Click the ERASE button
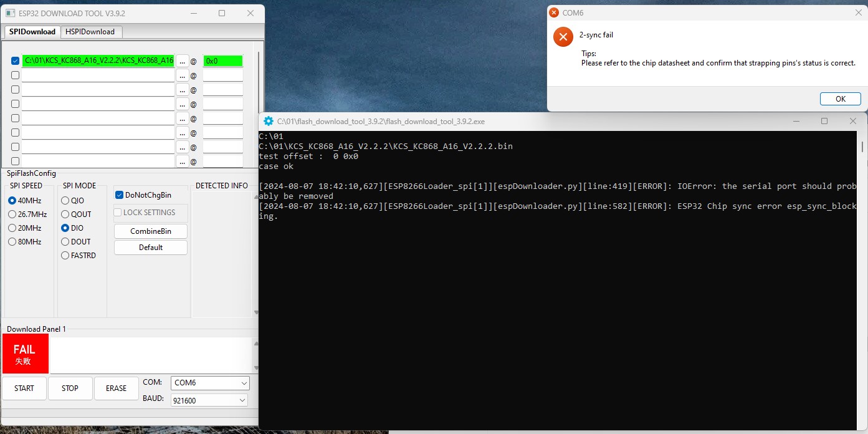The width and height of the screenshot is (868, 434). (x=117, y=388)
